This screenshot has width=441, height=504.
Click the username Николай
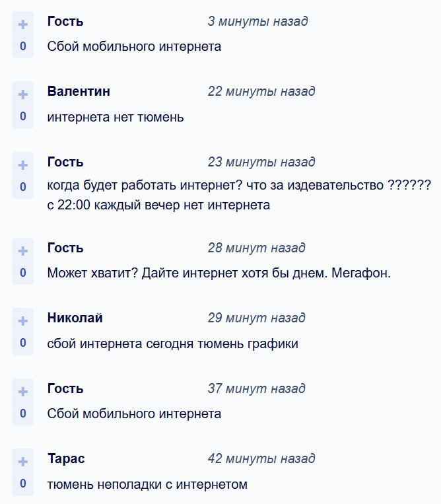click(x=75, y=318)
